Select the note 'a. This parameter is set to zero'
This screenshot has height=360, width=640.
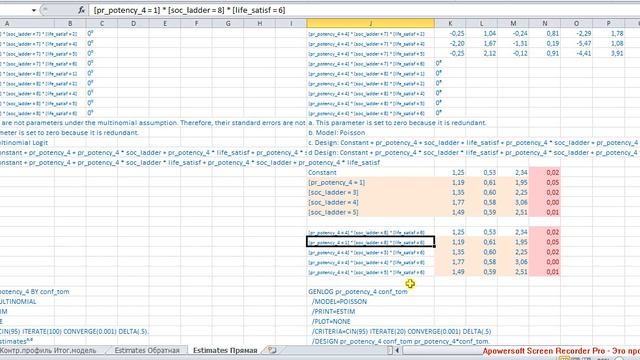click(398, 123)
